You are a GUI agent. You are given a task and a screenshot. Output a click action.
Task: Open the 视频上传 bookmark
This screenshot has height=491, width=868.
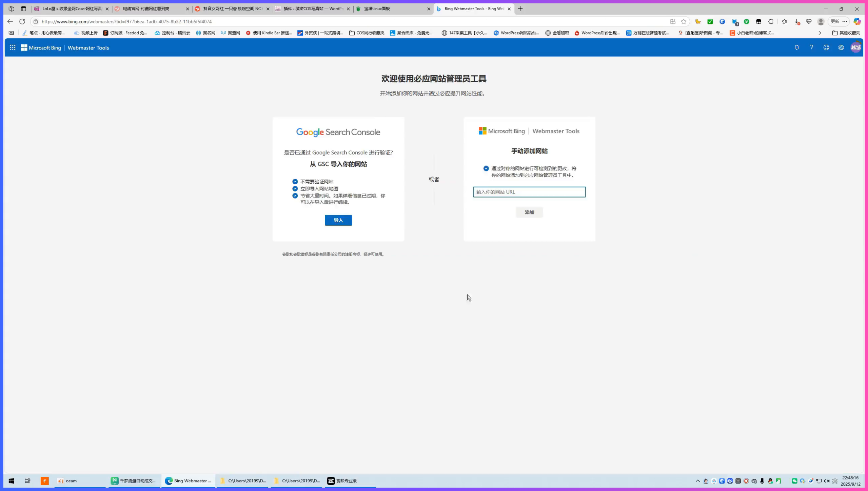tap(86, 33)
